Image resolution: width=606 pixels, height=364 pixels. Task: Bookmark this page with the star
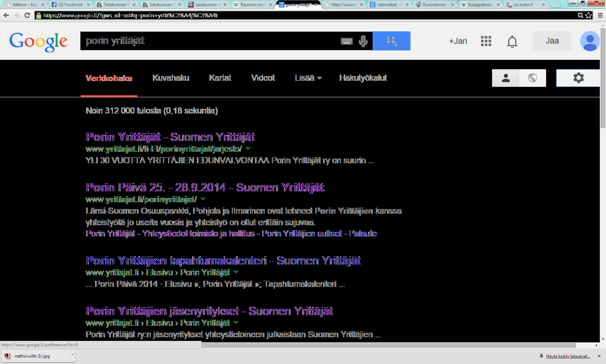tap(589, 15)
